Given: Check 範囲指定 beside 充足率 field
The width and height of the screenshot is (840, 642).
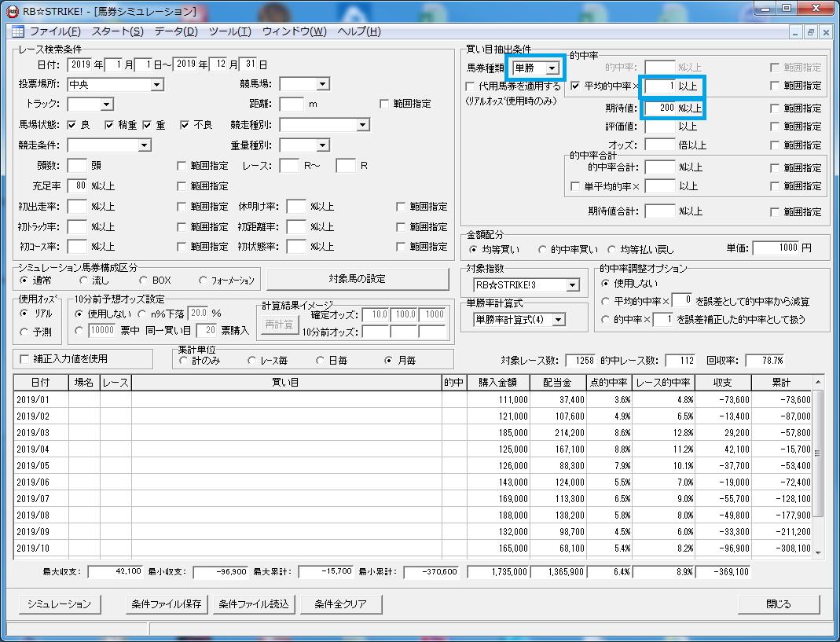Looking at the screenshot, I should point(182,186).
